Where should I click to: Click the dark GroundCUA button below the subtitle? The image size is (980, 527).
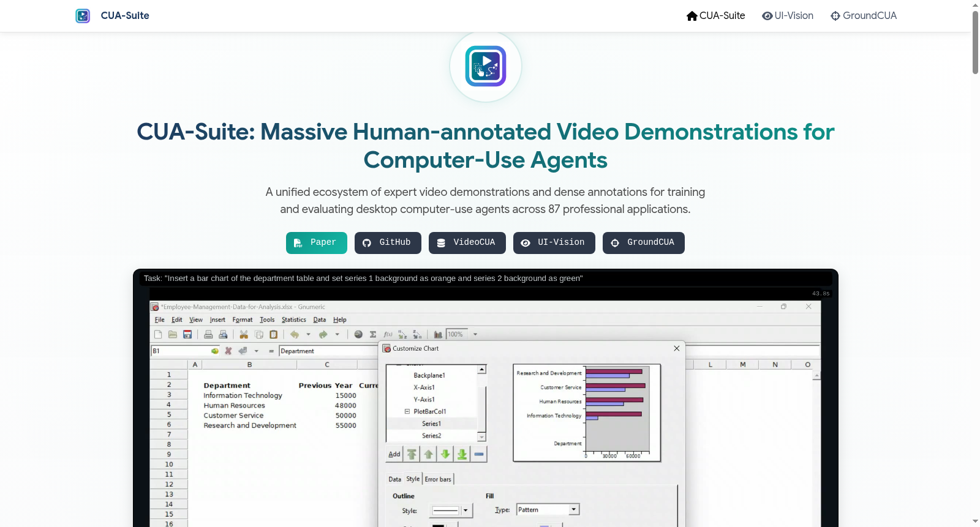click(x=644, y=243)
